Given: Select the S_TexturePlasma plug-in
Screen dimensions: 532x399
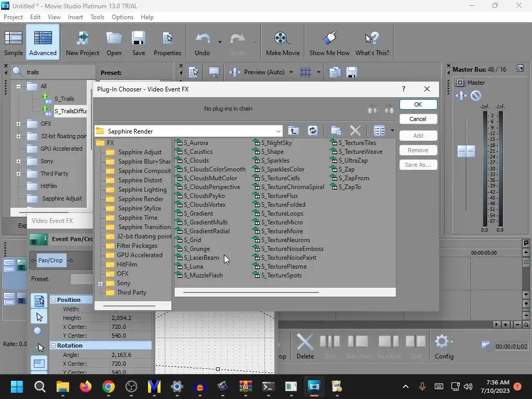Looking at the screenshot, I should [280, 267].
